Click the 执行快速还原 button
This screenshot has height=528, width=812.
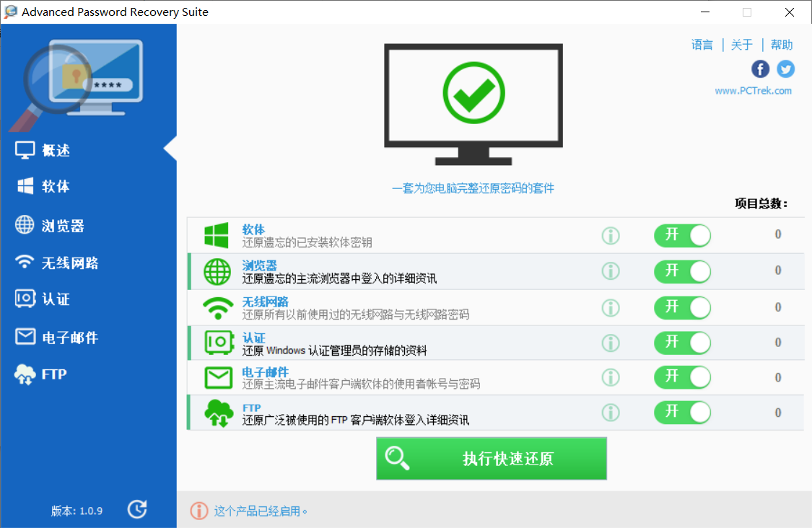(491, 459)
